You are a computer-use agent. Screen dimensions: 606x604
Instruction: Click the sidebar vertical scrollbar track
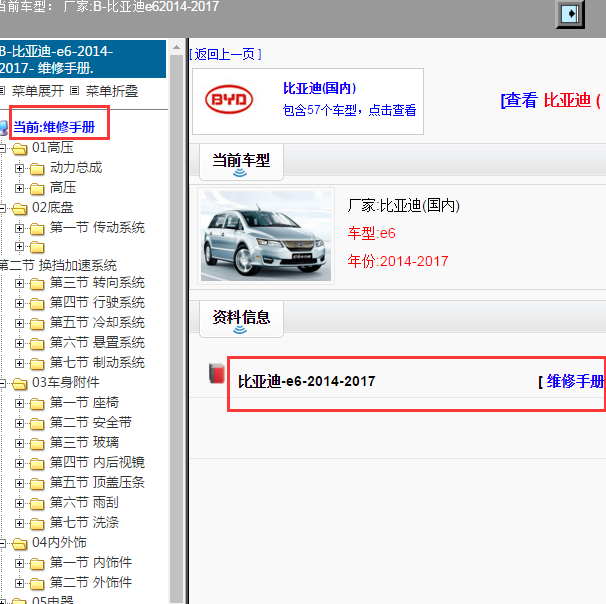(176, 328)
